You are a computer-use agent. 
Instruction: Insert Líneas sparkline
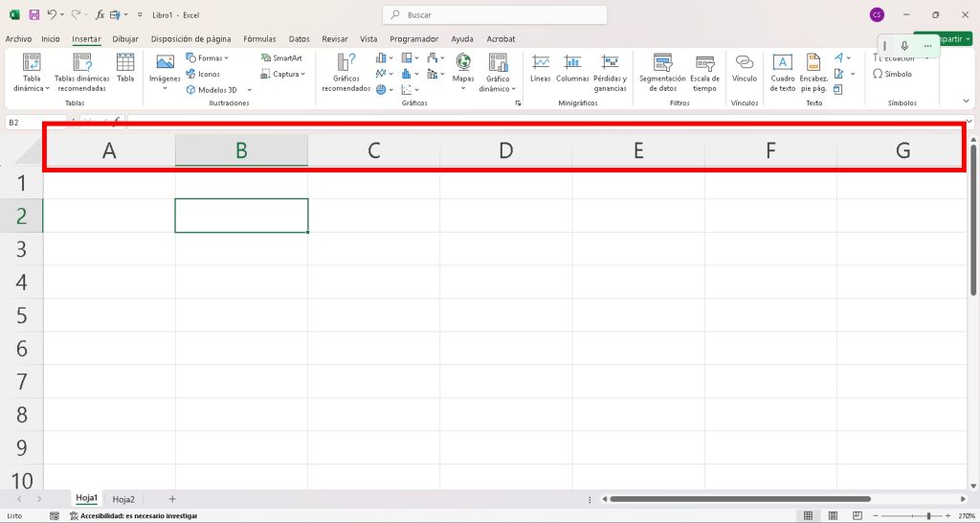tap(541, 70)
